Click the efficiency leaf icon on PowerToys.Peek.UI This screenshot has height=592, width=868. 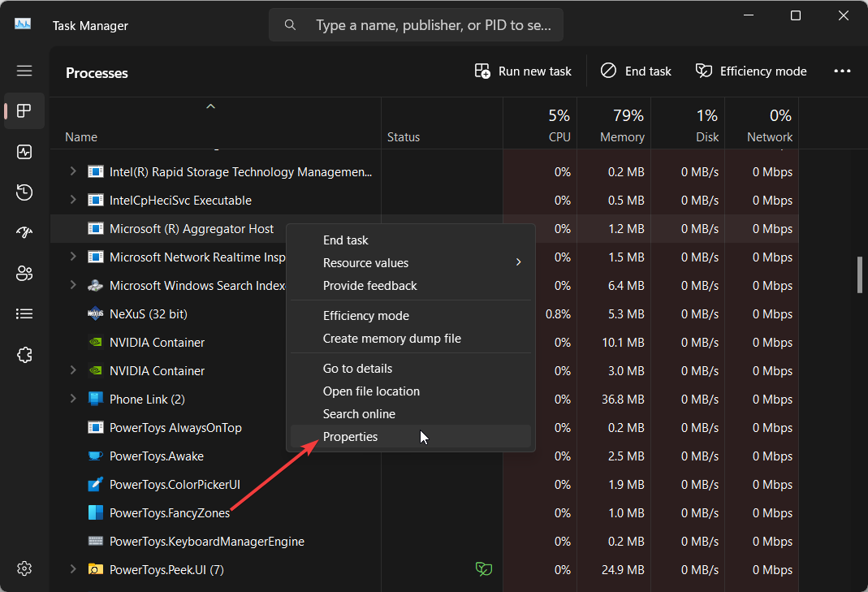pyautogui.click(x=484, y=568)
